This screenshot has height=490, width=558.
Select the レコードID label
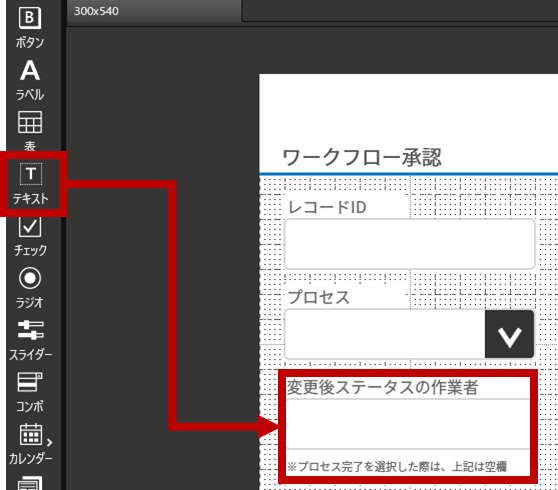[x=327, y=207]
